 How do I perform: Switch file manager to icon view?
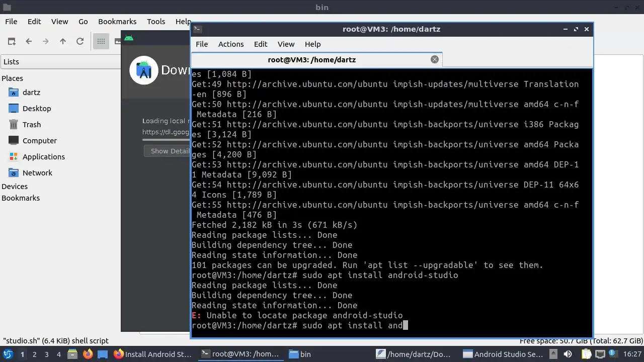click(101, 41)
